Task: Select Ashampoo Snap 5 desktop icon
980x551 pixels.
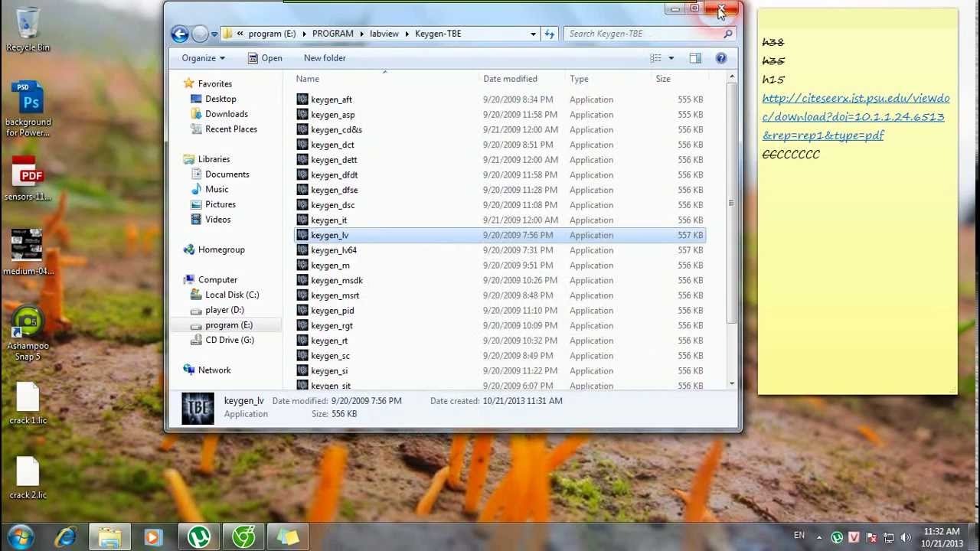Action: (28, 334)
